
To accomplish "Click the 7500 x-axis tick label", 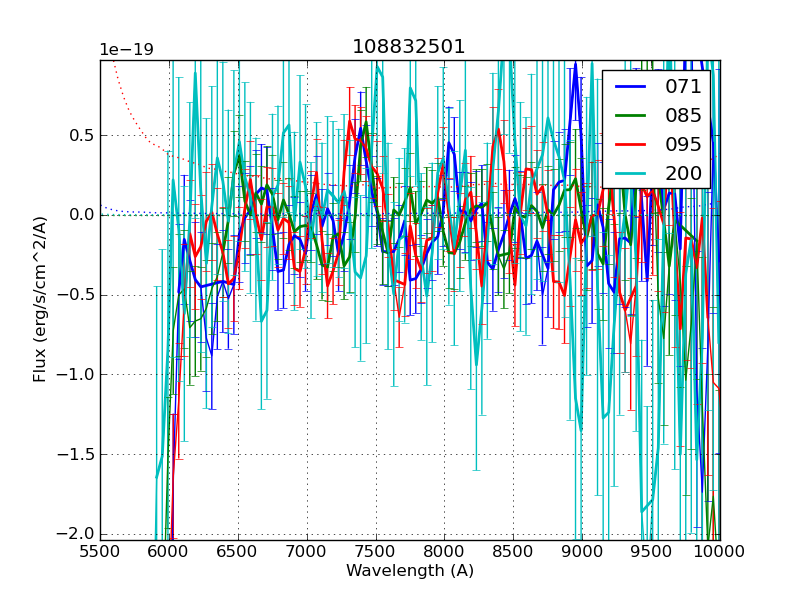I will [376, 551].
